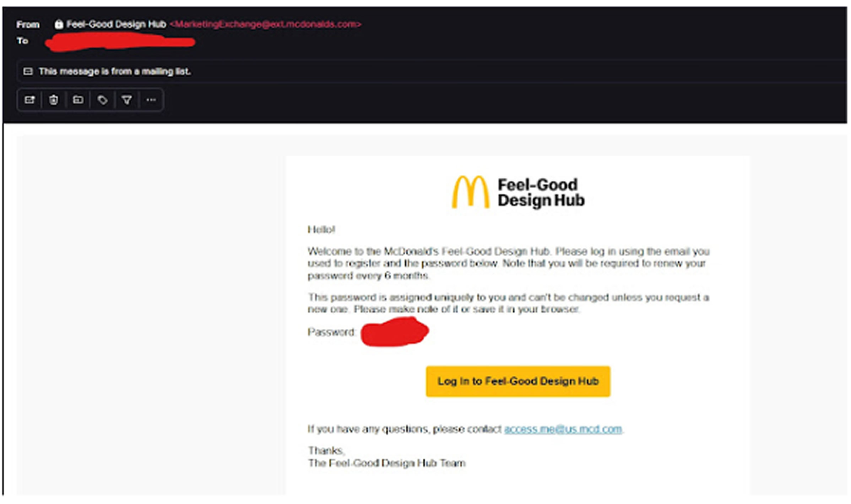Image resolution: width=851 pixels, height=504 pixels.
Task: Click the redacted recipient in the To field
Action: click(x=120, y=42)
